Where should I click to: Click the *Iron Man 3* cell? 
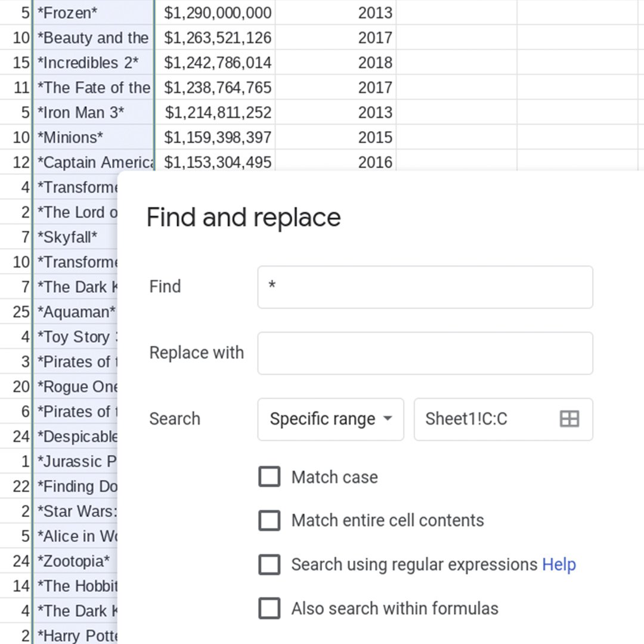click(94, 113)
